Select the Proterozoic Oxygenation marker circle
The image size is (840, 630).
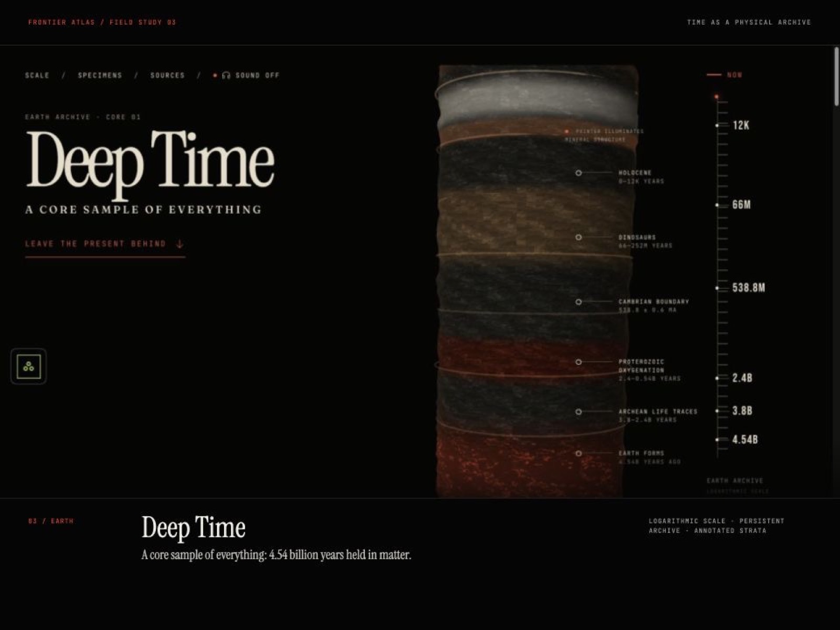[x=579, y=362]
